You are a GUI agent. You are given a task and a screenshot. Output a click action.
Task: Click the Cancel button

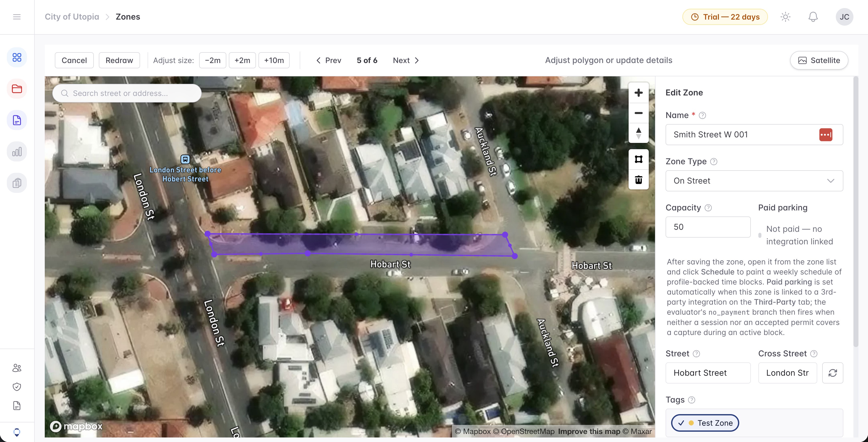pos(74,60)
